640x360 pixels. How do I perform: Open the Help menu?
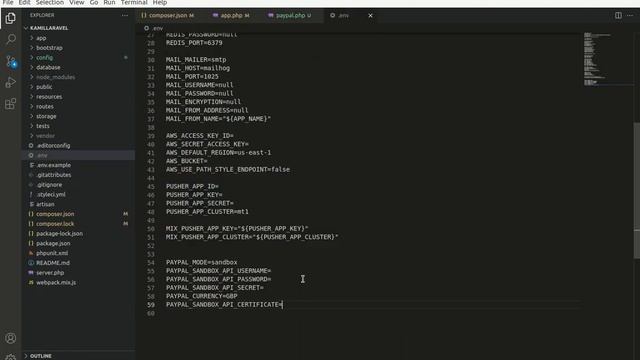[160, 2]
